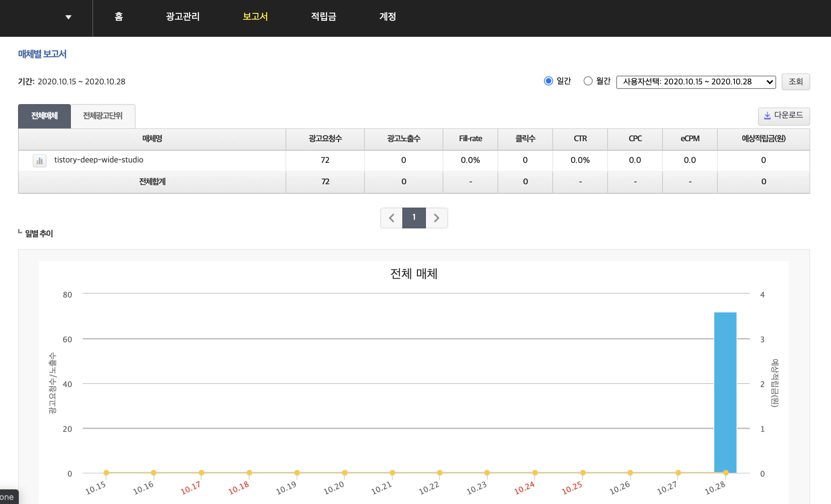Click the tistory-deep-wide-studio media name
The height and width of the screenshot is (504, 831).
tap(99, 160)
